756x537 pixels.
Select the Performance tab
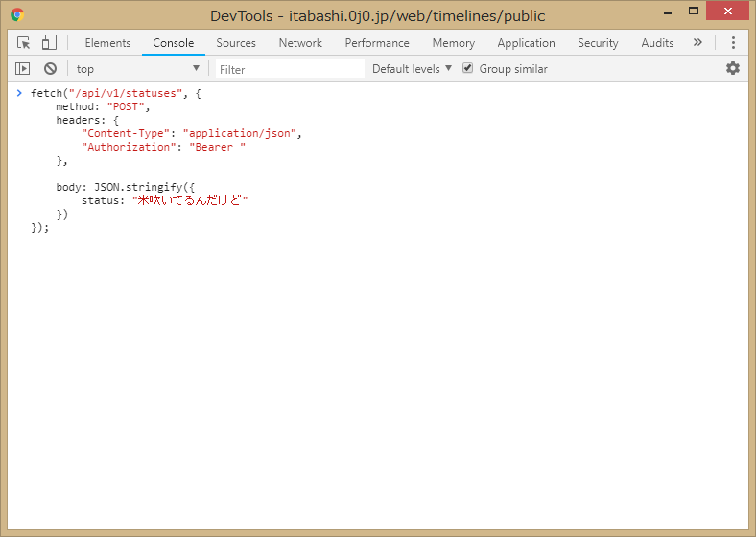[x=377, y=43]
